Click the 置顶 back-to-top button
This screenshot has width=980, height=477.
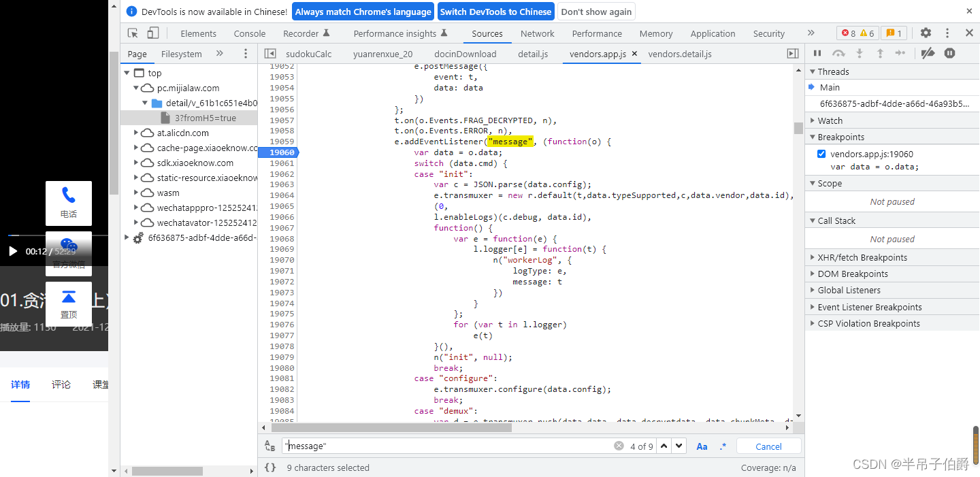(69, 303)
